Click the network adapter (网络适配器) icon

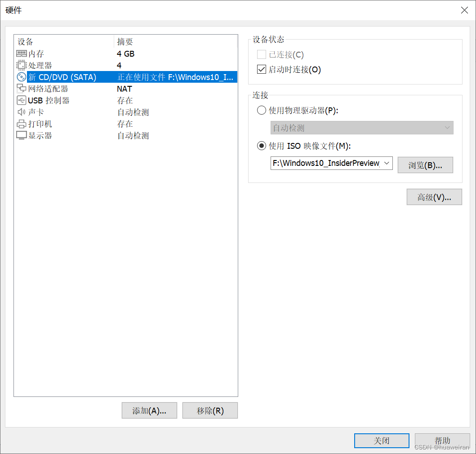tap(21, 89)
